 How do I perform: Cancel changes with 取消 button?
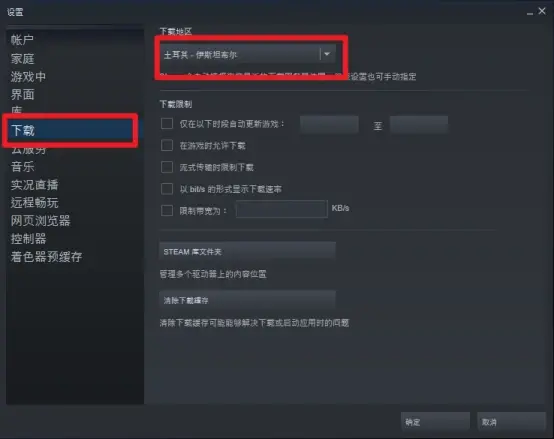(512, 422)
